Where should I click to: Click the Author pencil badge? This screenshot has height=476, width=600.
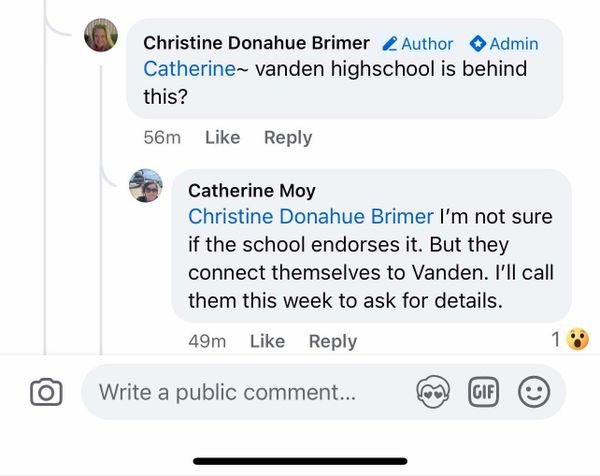pyautogui.click(x=418, y=44)
